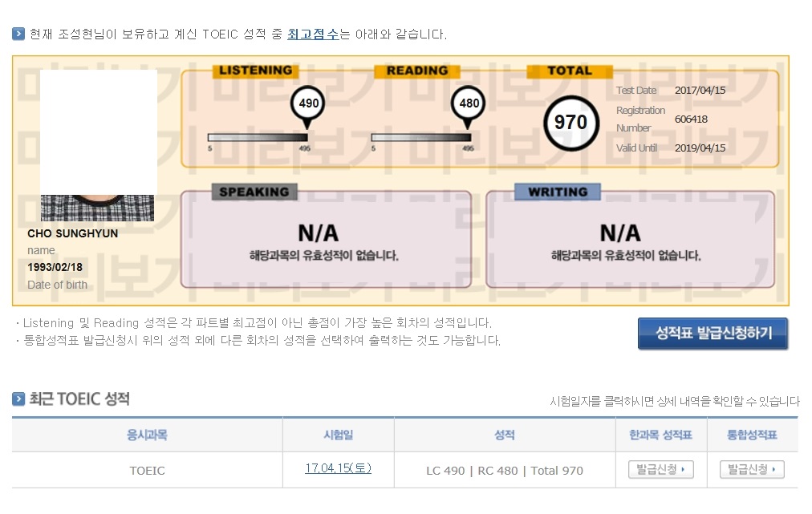Click the 480 Reading score pin marker
This screenshot has width=812, height=514.
point(468,107)
